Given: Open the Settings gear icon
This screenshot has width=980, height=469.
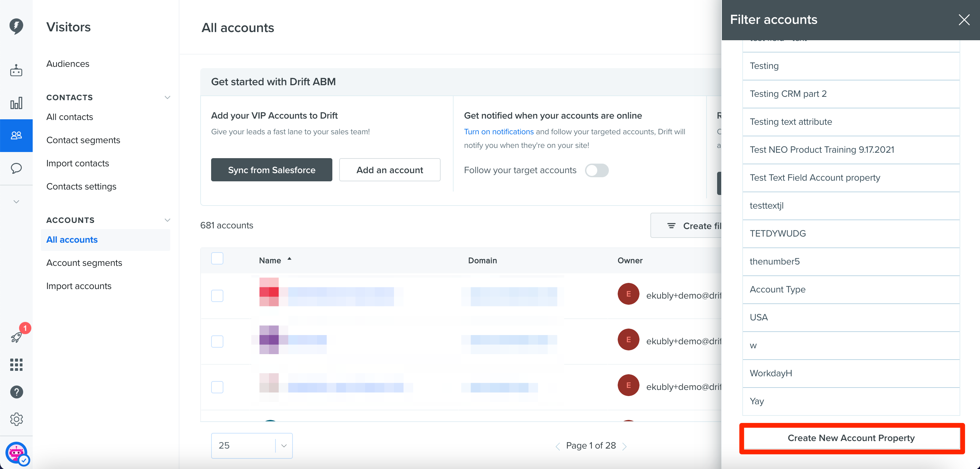Looking at the screenshot, I should pos(16,419).
